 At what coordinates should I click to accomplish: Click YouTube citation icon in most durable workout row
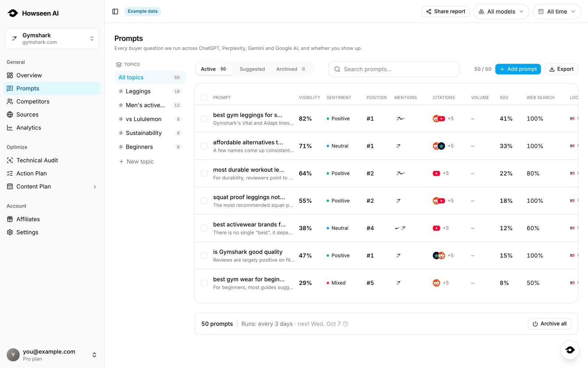(436, 173)
